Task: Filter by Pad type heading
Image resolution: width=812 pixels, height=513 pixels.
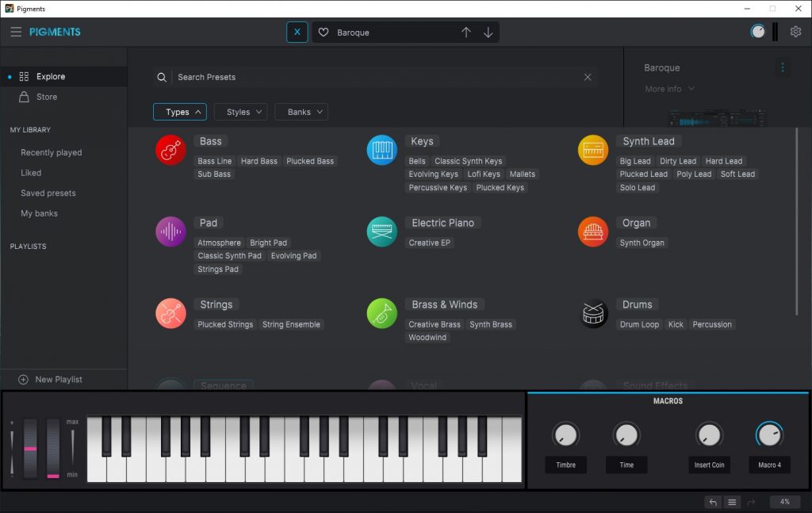Action: 209,223
